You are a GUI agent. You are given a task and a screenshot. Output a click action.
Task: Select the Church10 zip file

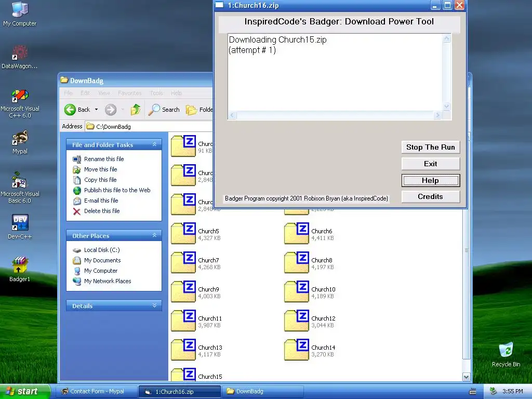pyautogui.click(x=310, y=292)
